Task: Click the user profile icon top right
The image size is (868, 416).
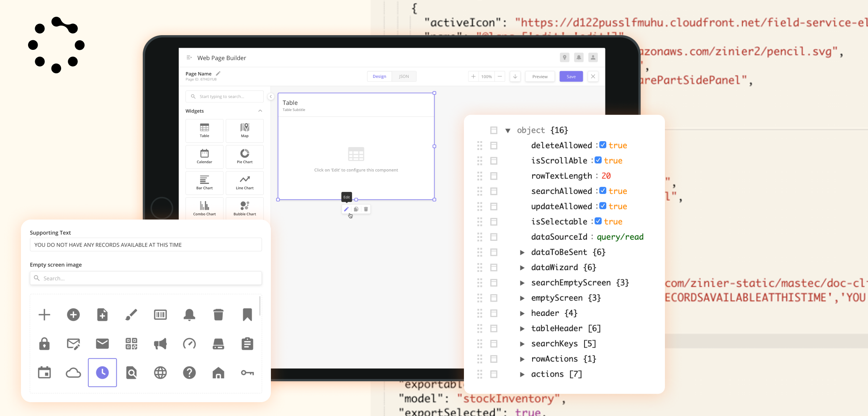Action: point(593,57)
